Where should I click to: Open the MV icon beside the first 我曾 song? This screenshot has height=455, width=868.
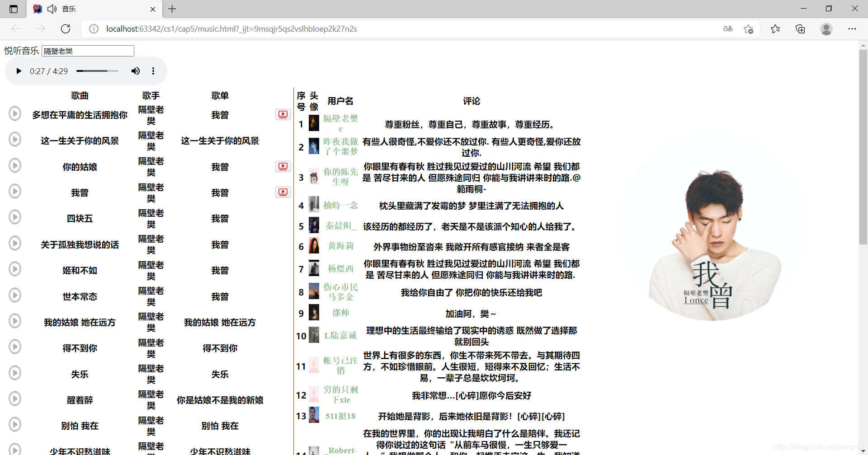(283, 114)
